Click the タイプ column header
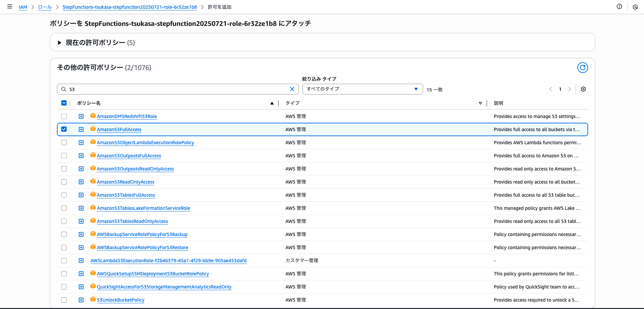 (x=293, y=103)
